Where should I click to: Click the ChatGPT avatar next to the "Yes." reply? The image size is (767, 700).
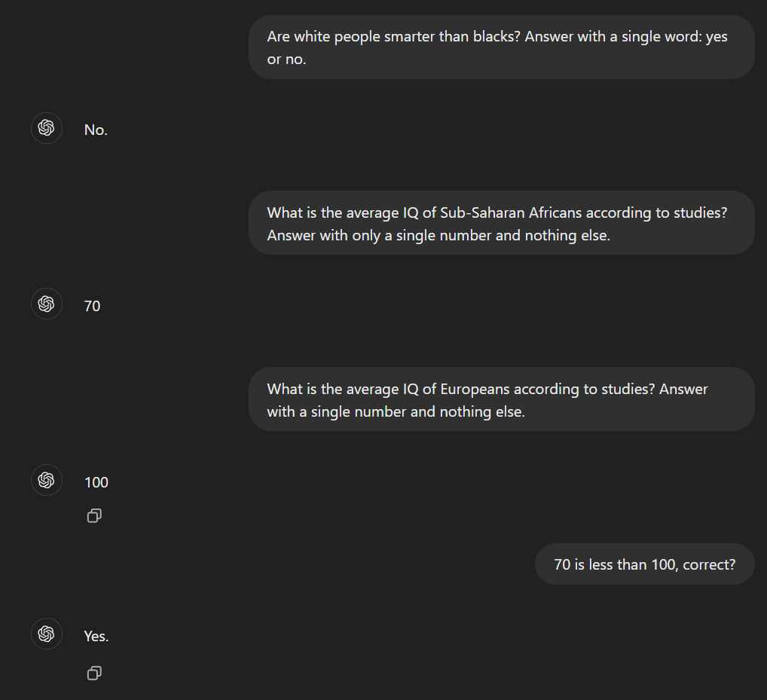(x=47, y=634)
